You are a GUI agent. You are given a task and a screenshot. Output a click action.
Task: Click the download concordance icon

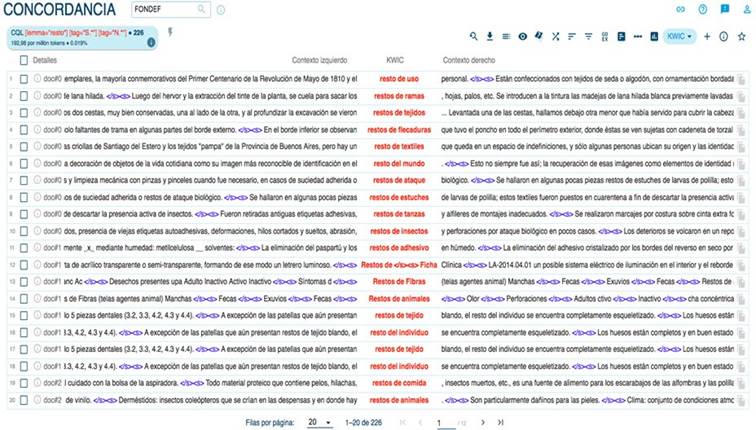490,36
